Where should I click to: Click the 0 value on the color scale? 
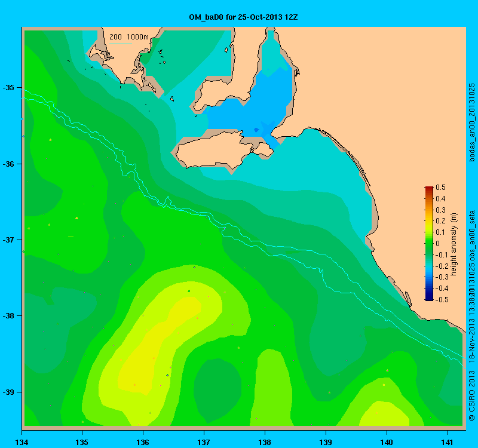[x=438, y=244]
